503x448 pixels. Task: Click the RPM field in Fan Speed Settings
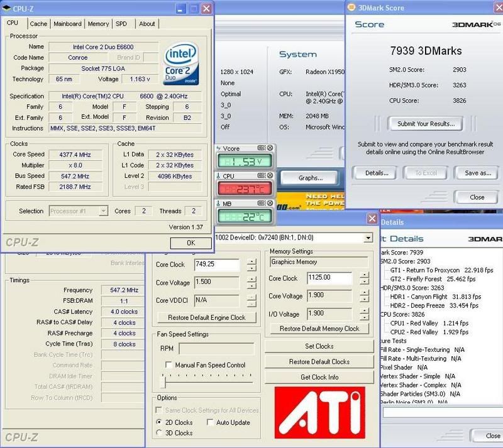tap(216, 349)
